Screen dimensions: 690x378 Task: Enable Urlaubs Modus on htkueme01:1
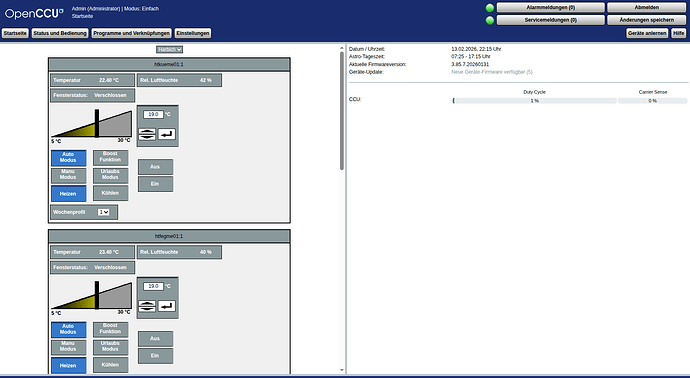110,175
